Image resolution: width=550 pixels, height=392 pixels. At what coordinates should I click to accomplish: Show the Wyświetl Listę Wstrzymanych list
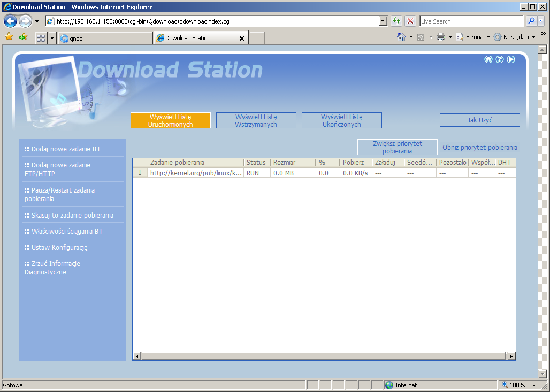coord(256,120)
